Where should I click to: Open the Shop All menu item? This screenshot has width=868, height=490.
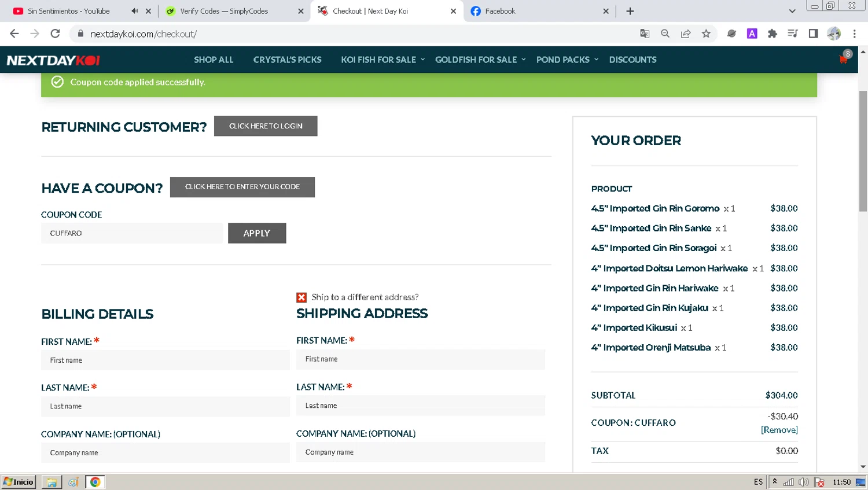(214, 60)
